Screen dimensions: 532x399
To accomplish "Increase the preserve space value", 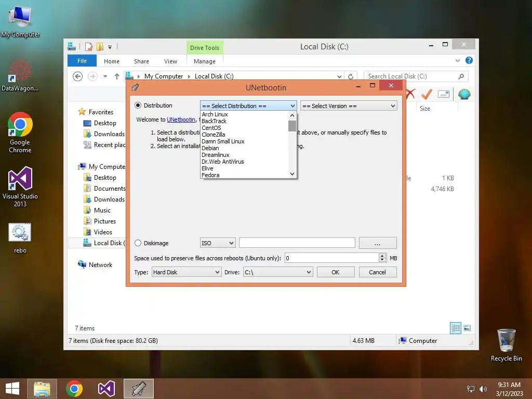I will 382,256.
